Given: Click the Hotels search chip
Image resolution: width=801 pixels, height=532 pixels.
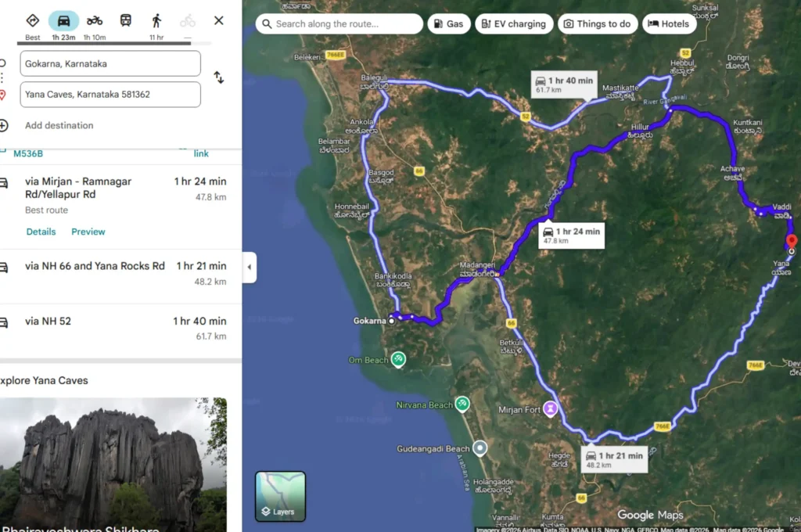Looking at the screenshot, I should pyautogui.click(x=669, y=23).
